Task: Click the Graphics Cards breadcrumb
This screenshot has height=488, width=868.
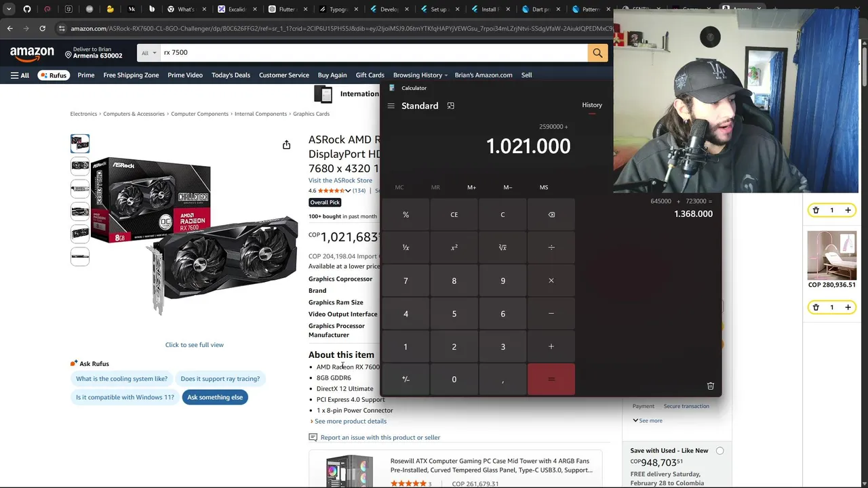Action: (311, 114)
